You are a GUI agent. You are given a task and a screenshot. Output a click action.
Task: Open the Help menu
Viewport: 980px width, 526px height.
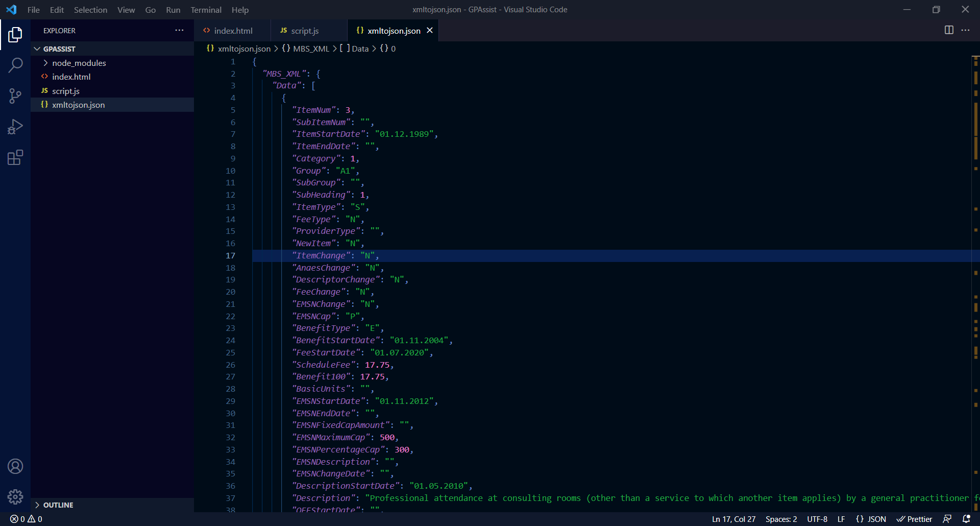click(240, 10)
